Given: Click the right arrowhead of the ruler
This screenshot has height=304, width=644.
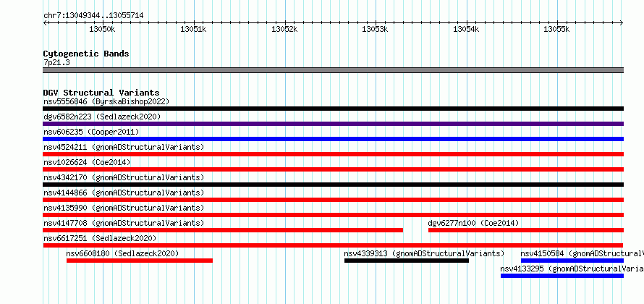Looking at the screenshot, I should pyautogui.click(x=622, y=22).
